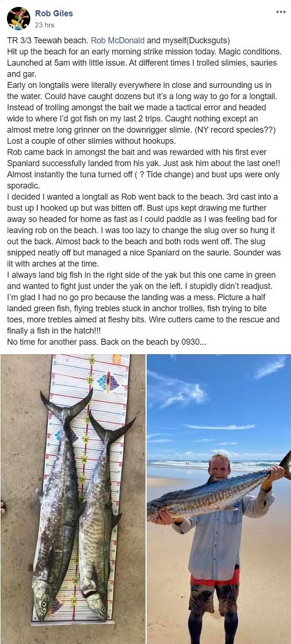Open the two mackerel on measuring mat photo
Viewport: 291px width, 644px height.
pyautogui.click(x=72, y=499)
